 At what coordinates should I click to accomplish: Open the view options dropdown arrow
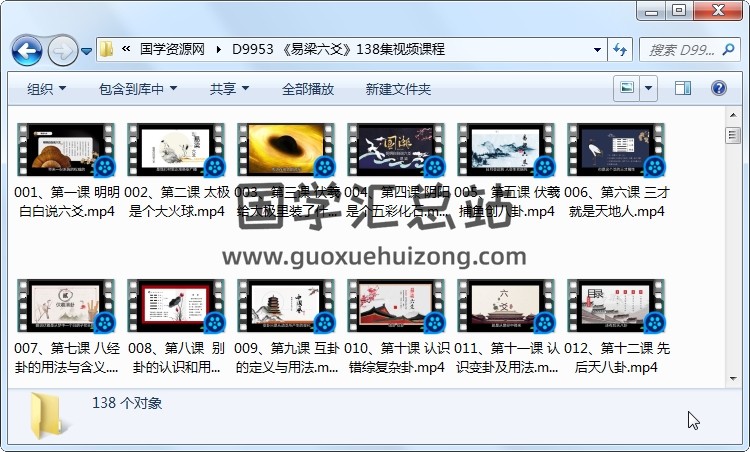(x=649, y=88)
